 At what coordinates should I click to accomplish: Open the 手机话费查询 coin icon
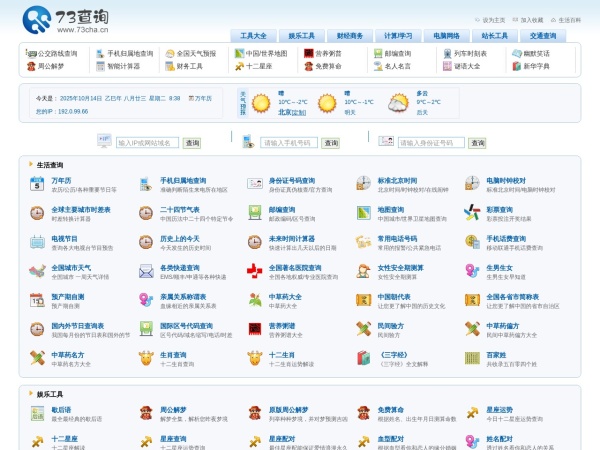coord(472,242)
